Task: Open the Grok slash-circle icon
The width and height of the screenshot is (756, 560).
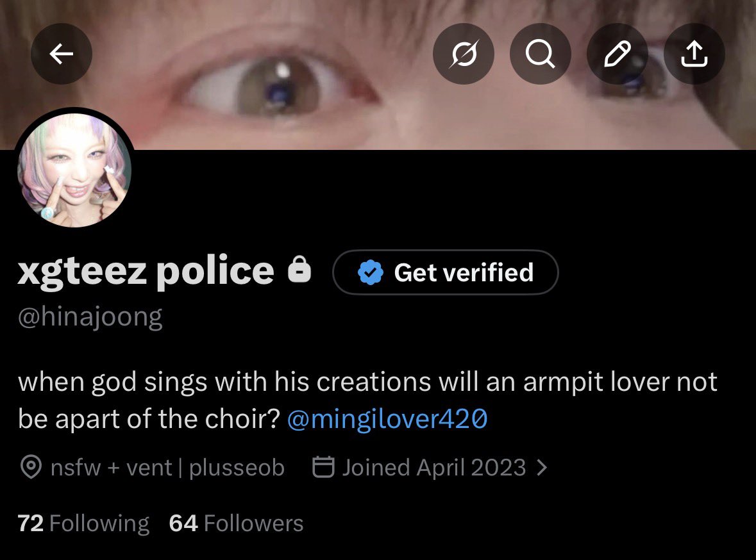Action: (x=464, y=53)
